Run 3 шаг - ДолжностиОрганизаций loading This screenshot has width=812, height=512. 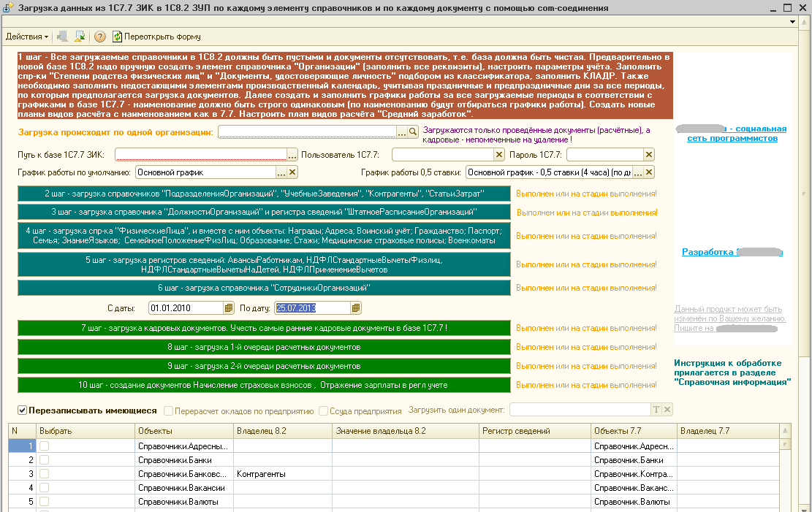[x=264, y=212]
